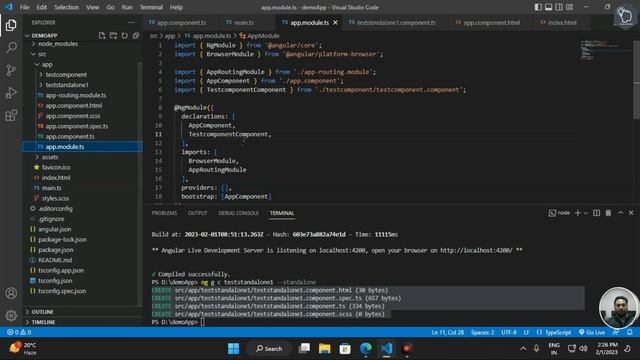This screenshot has width=640, height=360.
Task: Open the Search view in activity bar
Action: point(11,48)
